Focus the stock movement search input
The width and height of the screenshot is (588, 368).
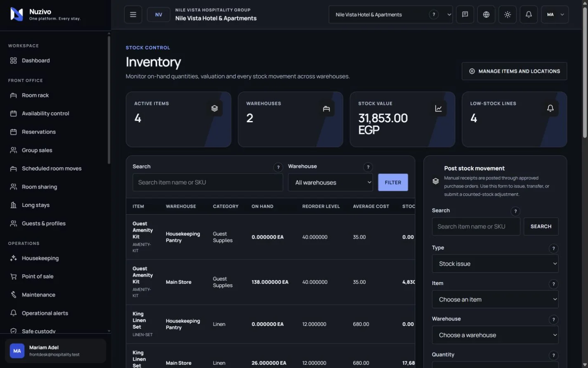(x=476, y=226)
